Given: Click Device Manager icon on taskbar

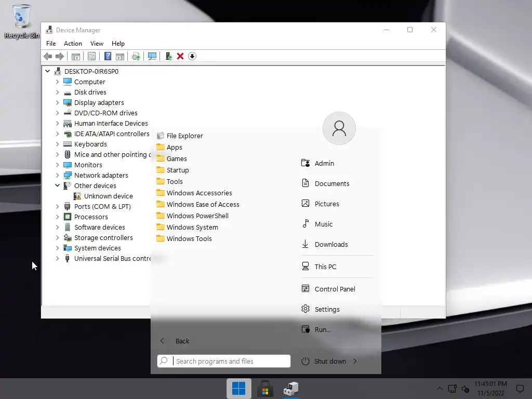Looking at the screenshot, I should point(291,389).
